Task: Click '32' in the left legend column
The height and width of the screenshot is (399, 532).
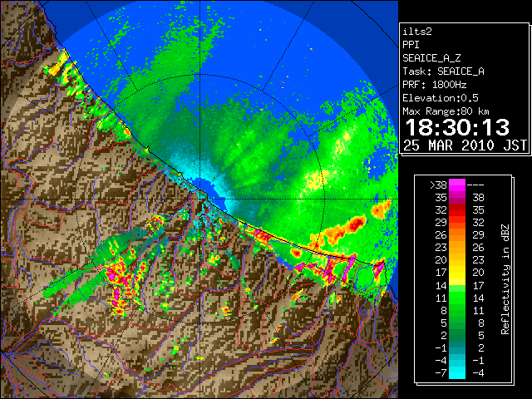Action: tap(441, 210)
